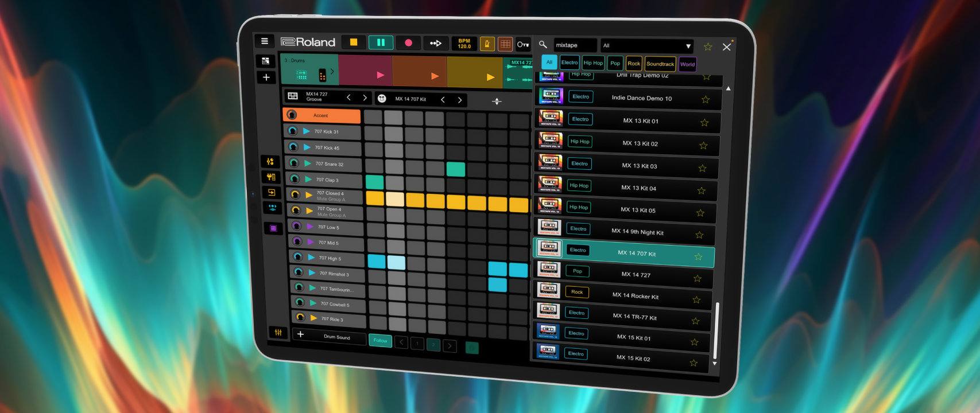Go to next step page arrow
The width and height of the screenshot is (980, 413).
(450, 346)
